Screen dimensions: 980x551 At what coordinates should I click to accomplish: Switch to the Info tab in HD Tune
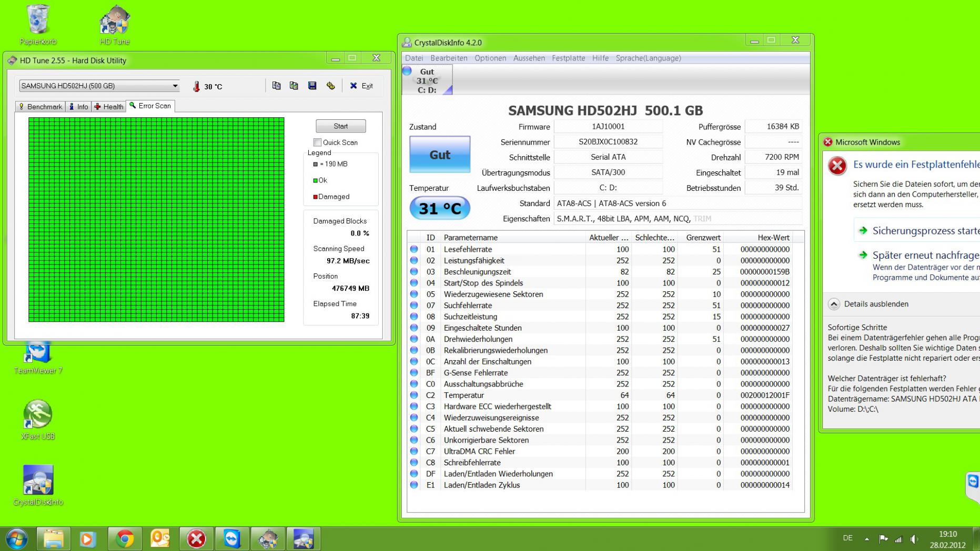78,106
